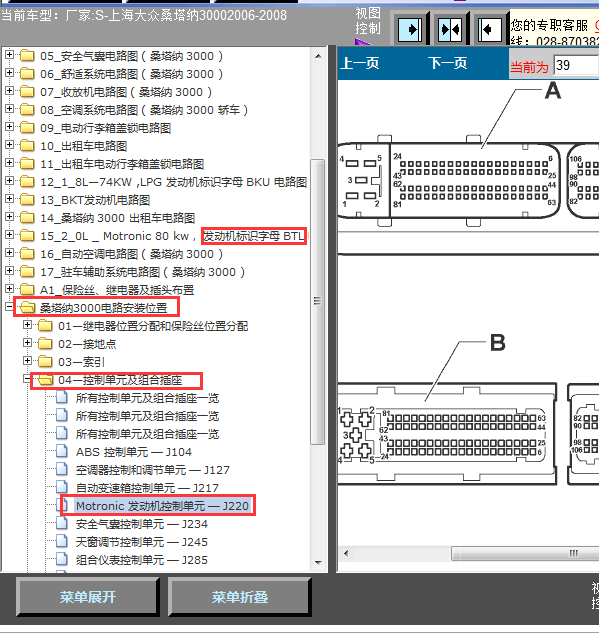The width and height of the screenshot is (599, 633).
Task: Select the 10_出租车电路图 folder label
Action: (84, 146)
